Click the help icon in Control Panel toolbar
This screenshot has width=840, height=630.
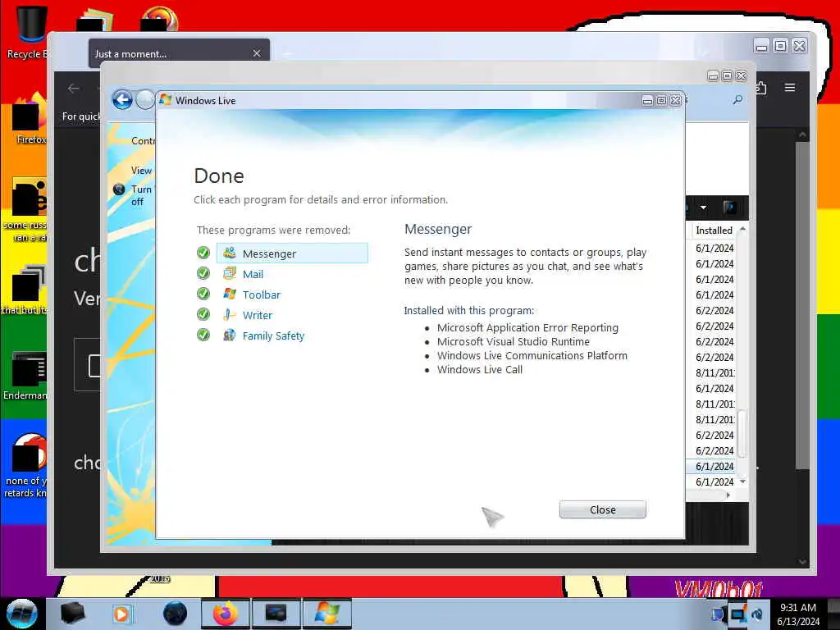pos(729,208)
